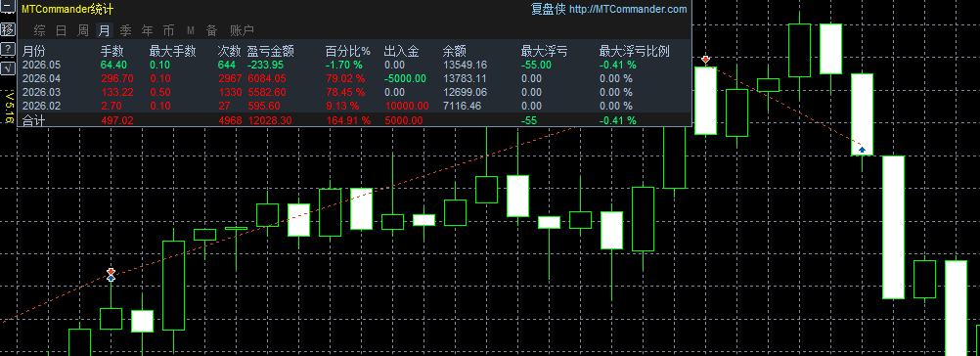980x356 pixels.
Task: Select the 2026.04 month row
Action: 354,78
